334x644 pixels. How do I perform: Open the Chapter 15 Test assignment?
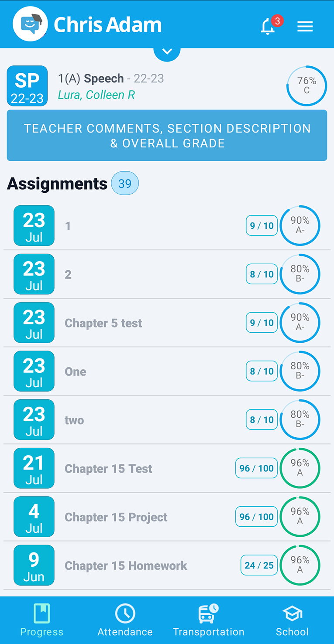(x=108, y=469)
